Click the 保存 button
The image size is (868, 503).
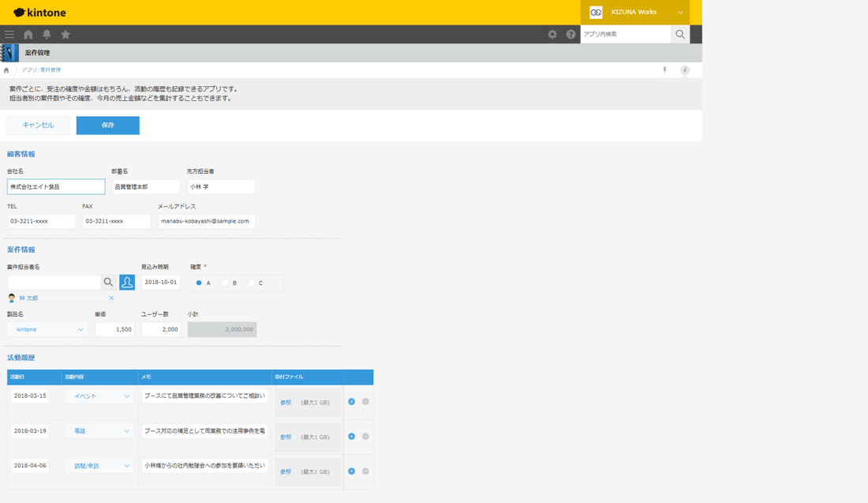[108, 126]
